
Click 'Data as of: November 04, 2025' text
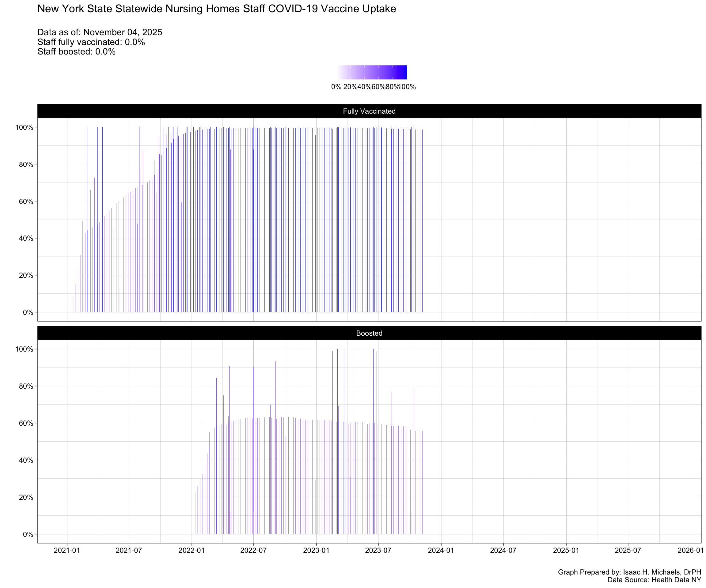point(100,32)
